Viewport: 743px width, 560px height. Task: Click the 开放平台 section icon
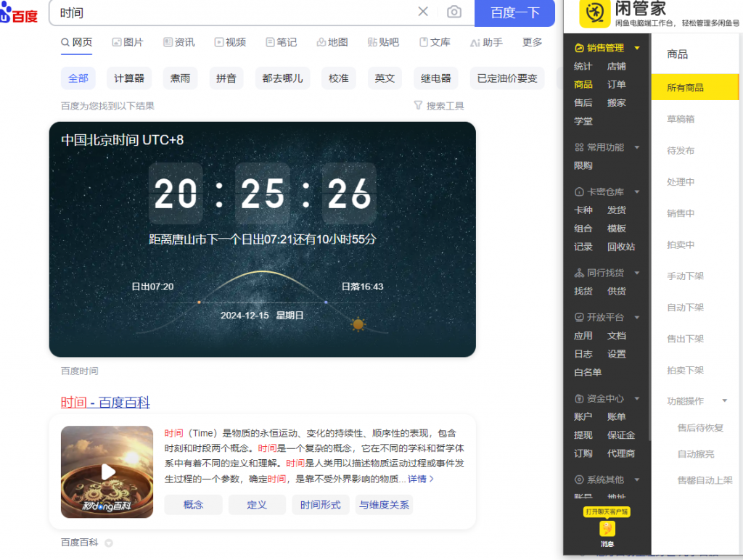point(579,318)
